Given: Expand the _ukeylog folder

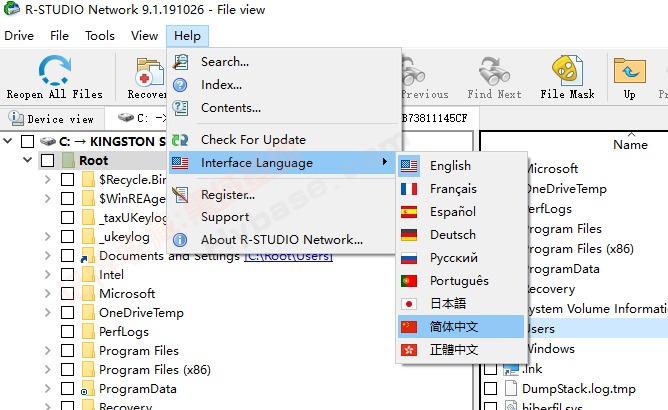Looking at the screenshot, I should click(x=48, y=237).
